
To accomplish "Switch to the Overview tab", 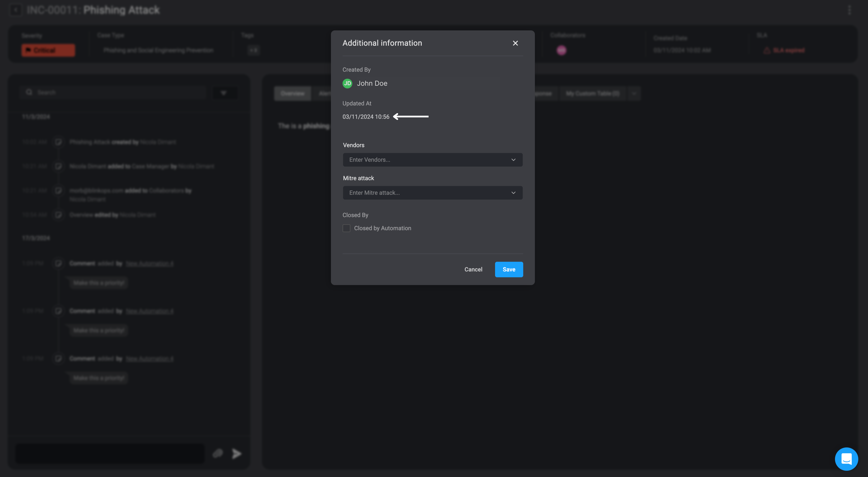I will pyautogui.click(x=293, y=94).
